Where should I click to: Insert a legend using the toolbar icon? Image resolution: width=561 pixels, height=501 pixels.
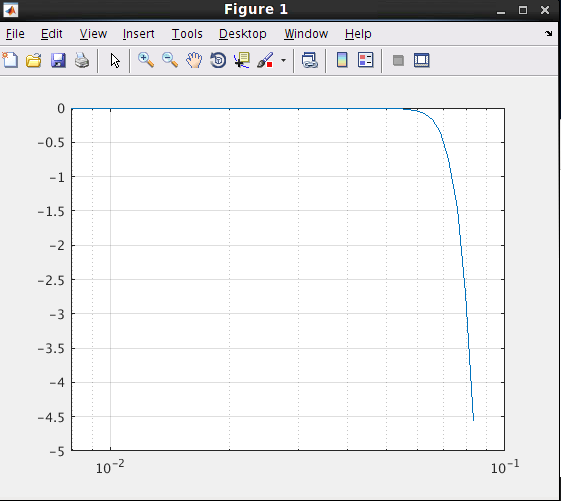(x=366, y=60)
